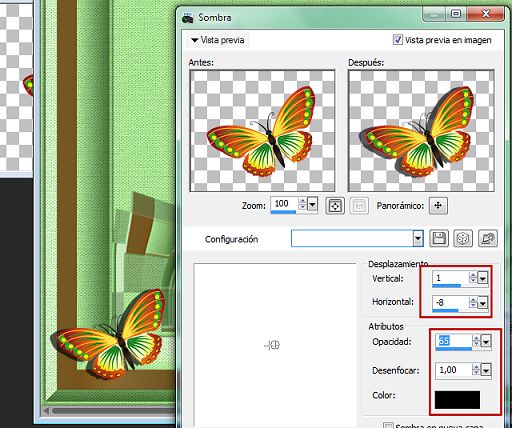
Task: Click the reset to default icon
Action: (488, 239)
